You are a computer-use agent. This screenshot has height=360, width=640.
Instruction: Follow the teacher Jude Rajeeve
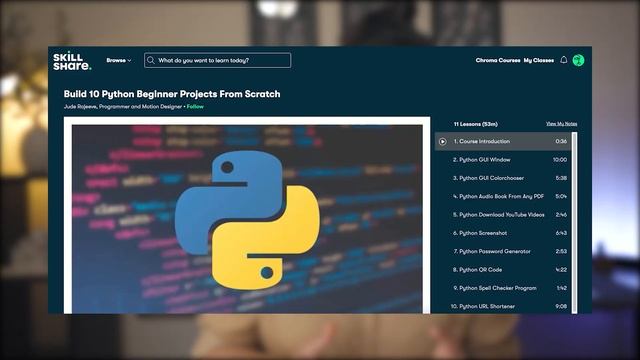[195, 107]
